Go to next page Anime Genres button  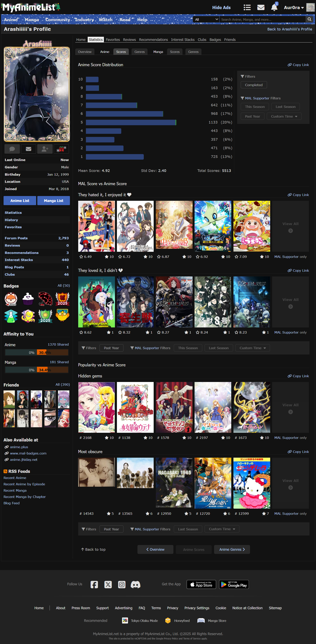click(x=232, y=549)
